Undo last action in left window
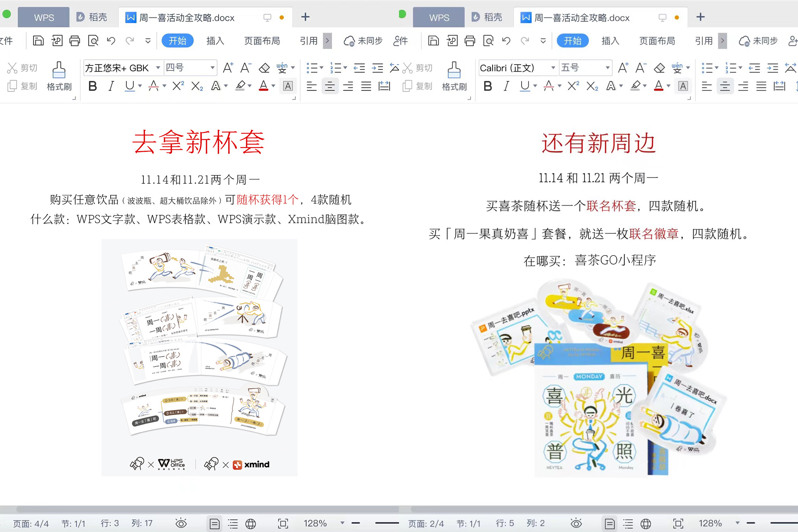 point(111,41)
